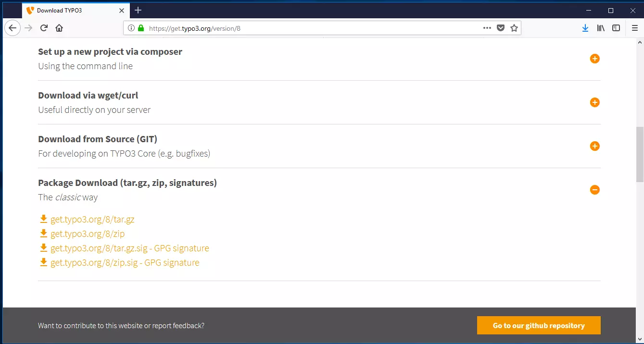Screen dimensions: 644x344
Task: Click 'Set up a new project via composer' heading
Action: 110,51
